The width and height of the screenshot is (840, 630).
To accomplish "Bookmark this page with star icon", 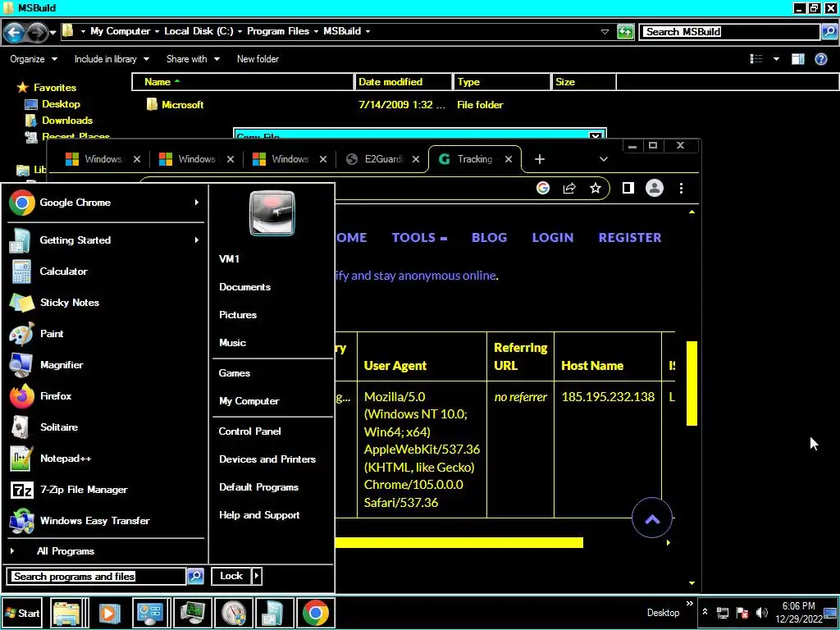I will (x=596, y=188).
